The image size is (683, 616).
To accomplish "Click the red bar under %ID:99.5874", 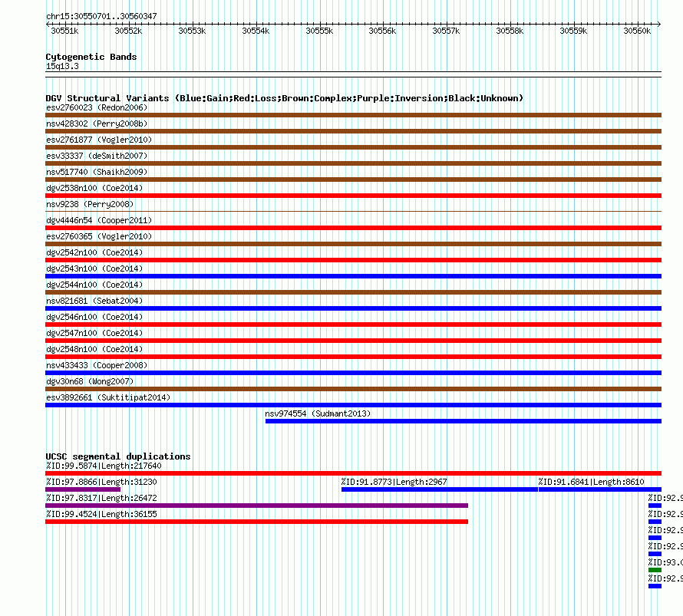I will [353, 473].
